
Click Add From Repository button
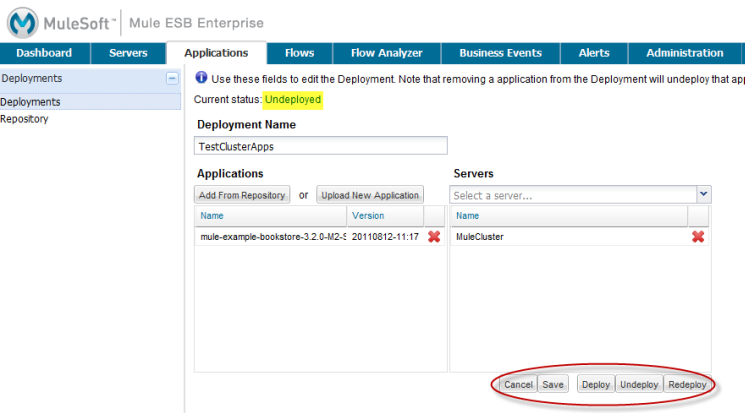[242, 195]
